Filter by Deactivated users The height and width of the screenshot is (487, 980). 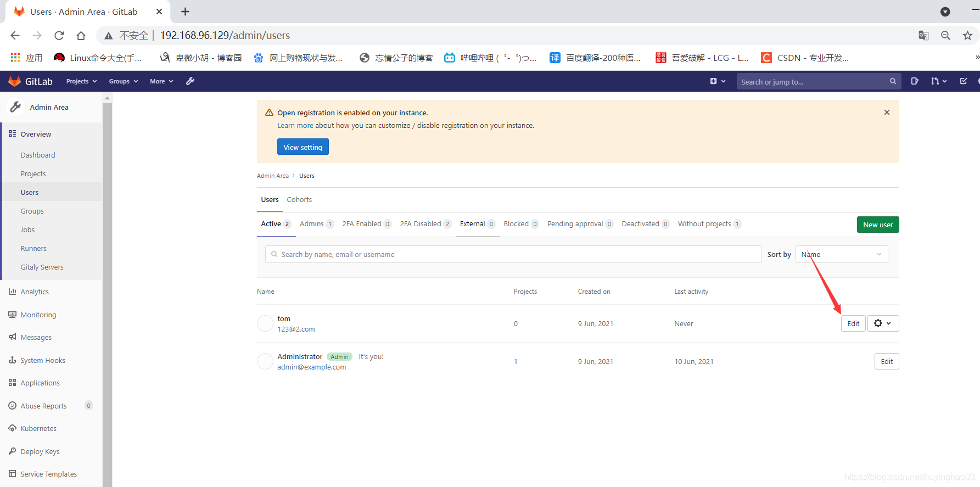(x=646, y=224)
